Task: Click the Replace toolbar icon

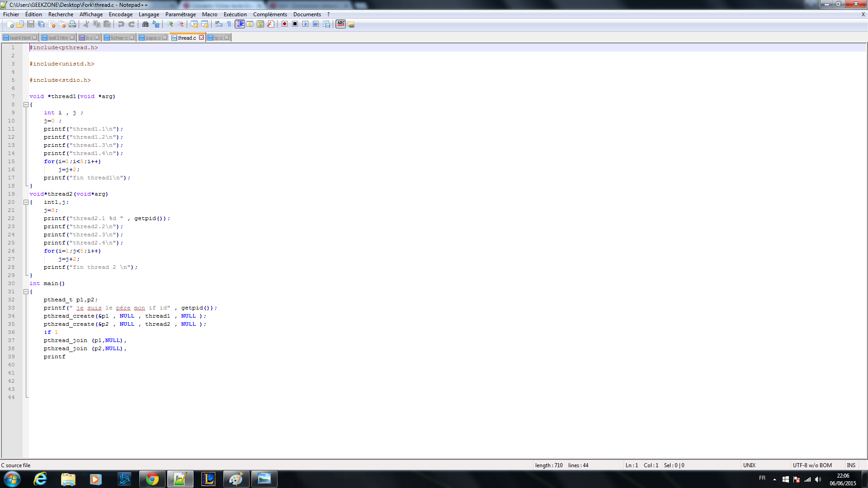Action: point(156,24)
